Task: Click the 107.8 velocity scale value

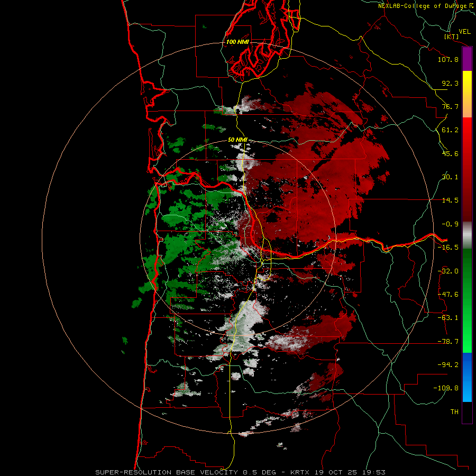Action: (x=448, y=59)
